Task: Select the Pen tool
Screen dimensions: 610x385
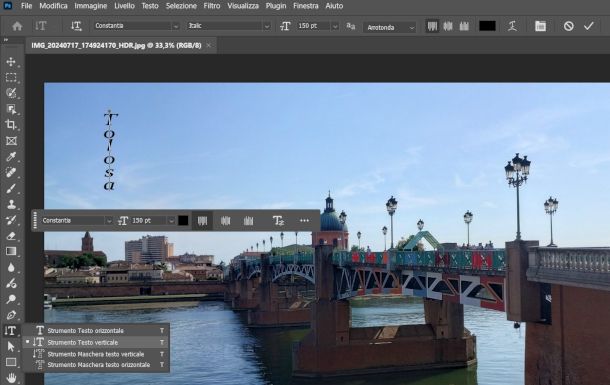Action: (x=11, y=315)
